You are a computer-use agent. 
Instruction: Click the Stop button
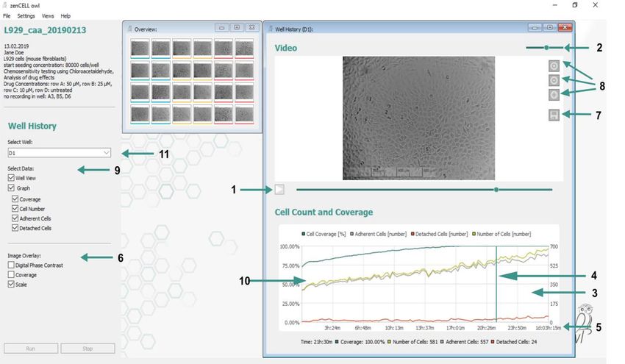(x=87, y=349)
